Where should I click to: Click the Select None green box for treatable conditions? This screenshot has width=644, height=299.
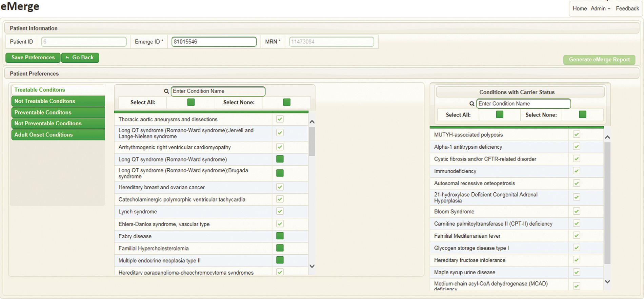click(287, 102)
